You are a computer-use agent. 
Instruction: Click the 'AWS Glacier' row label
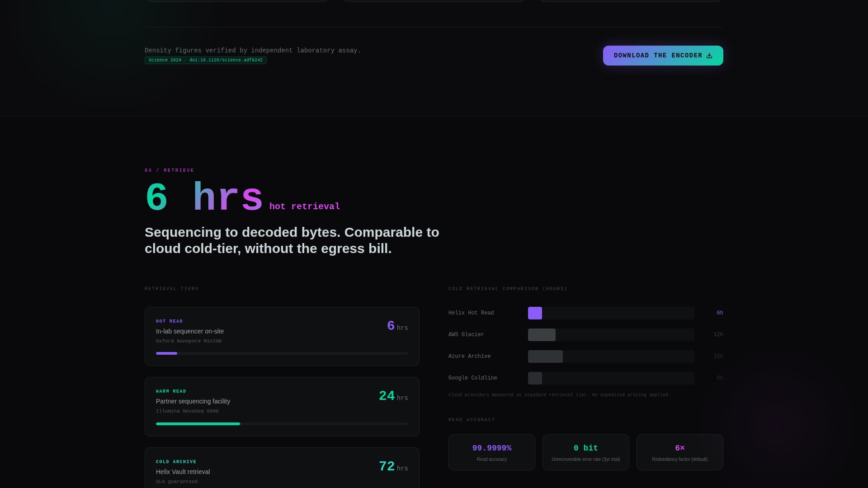tap(466, 334)
